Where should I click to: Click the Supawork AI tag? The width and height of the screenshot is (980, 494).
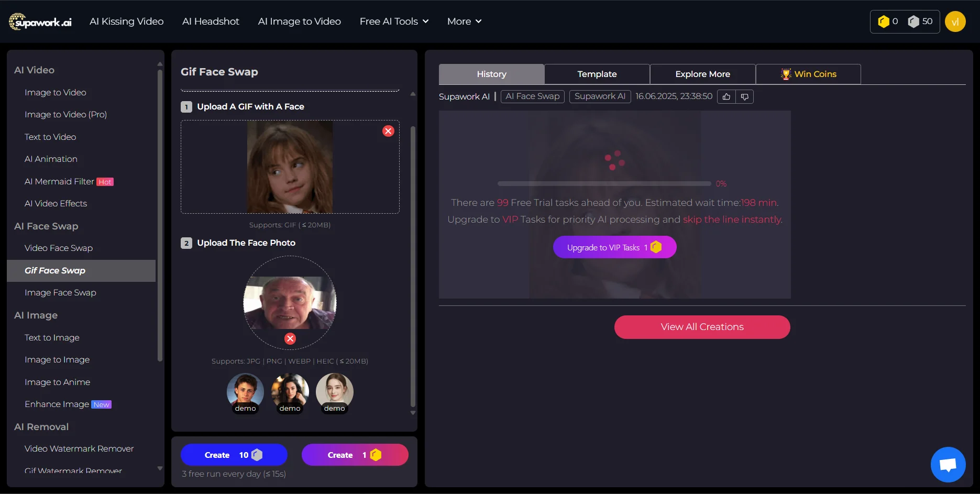click(600, 96)
